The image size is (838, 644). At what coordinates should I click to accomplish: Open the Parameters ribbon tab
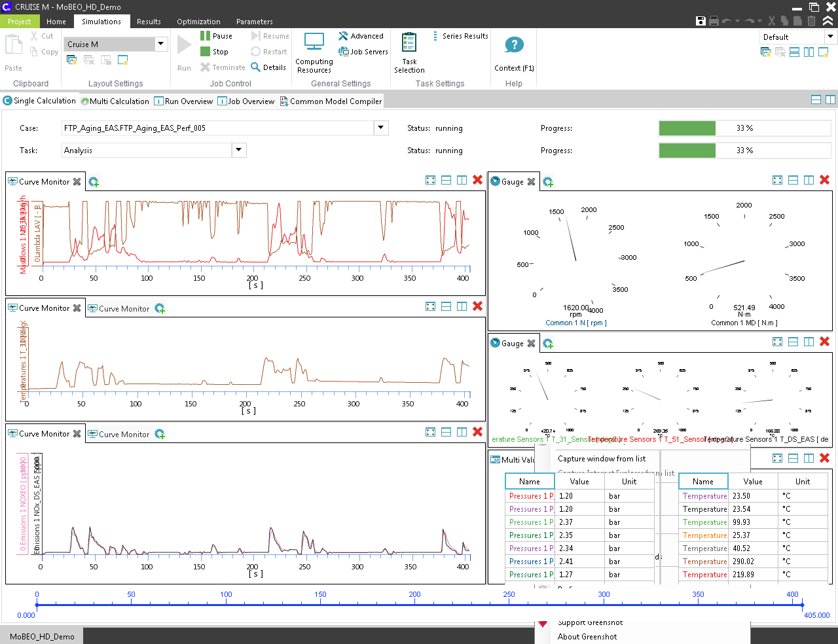tap(255, 22)
